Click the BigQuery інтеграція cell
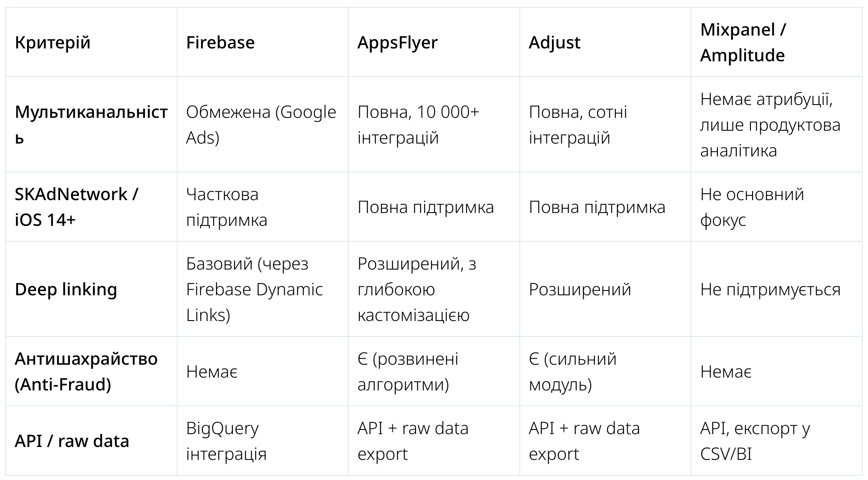868x480 pixels. (226, 441)
